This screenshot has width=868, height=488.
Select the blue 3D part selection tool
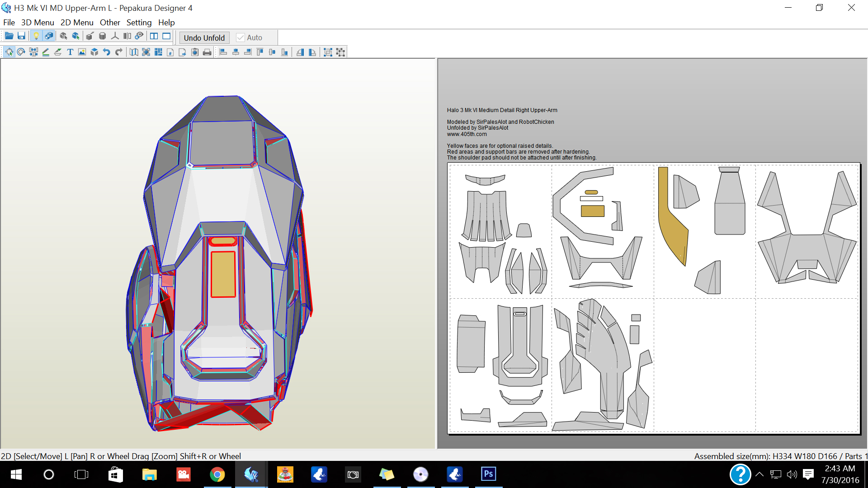tap(76, 36)
